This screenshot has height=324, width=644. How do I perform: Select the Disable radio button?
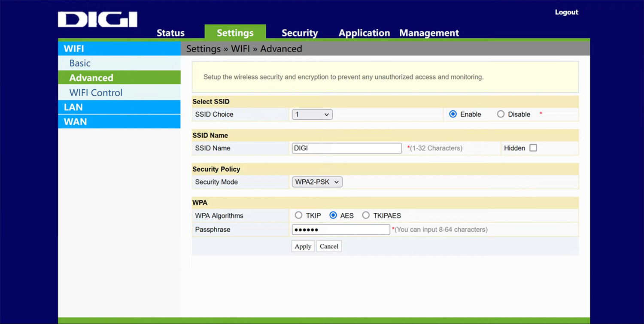(501, 115)
